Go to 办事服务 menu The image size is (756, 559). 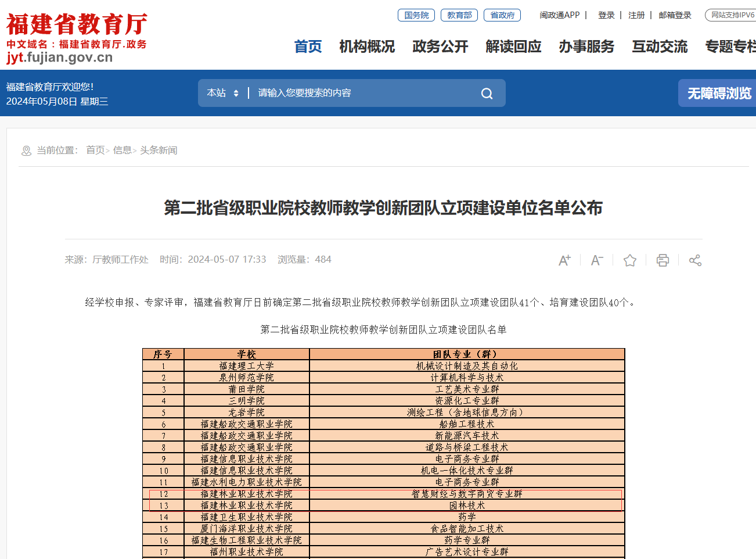pyautogui.click(x=586, y=46)
